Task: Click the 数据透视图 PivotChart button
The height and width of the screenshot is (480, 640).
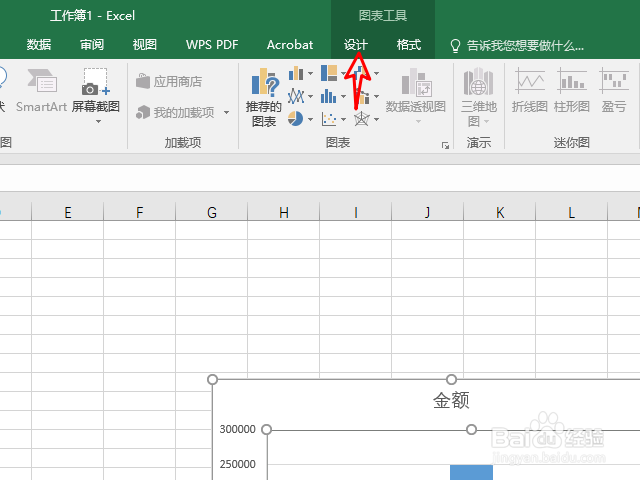Action: coord(416,90)
